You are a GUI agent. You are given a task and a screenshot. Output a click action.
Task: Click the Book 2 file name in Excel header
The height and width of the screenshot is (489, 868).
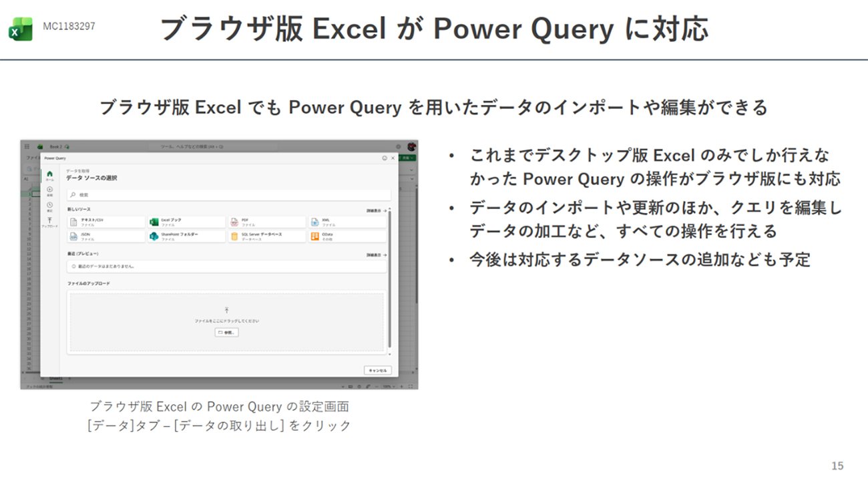point(55,146)
